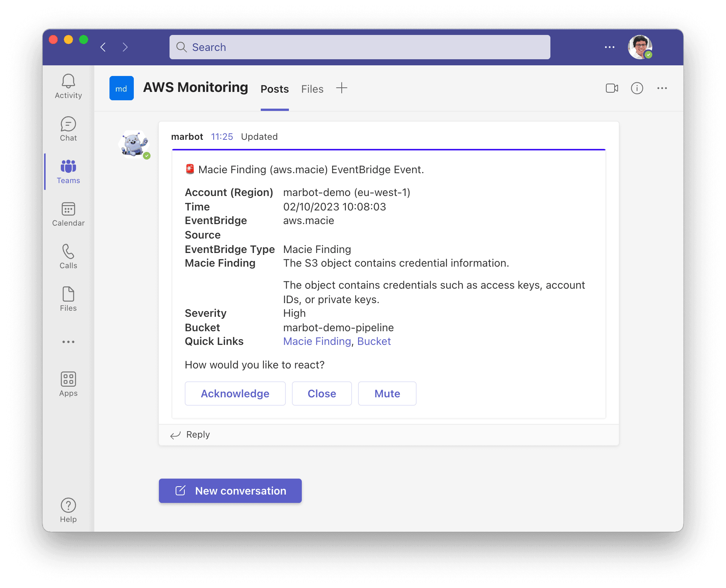726x588 pixels.
Task: Click the 11:25 message timestamp
Action: coord(222,137)
